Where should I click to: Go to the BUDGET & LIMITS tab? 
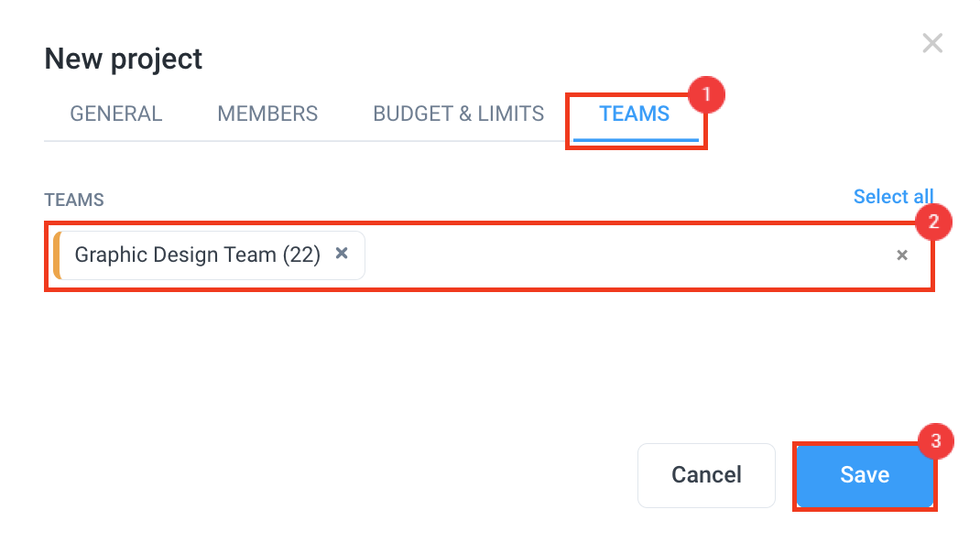point(458,114)
